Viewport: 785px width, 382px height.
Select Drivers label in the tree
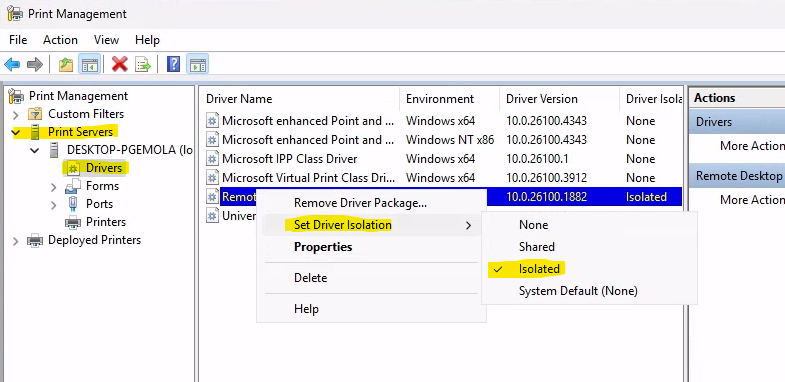[x=104, y=168]
